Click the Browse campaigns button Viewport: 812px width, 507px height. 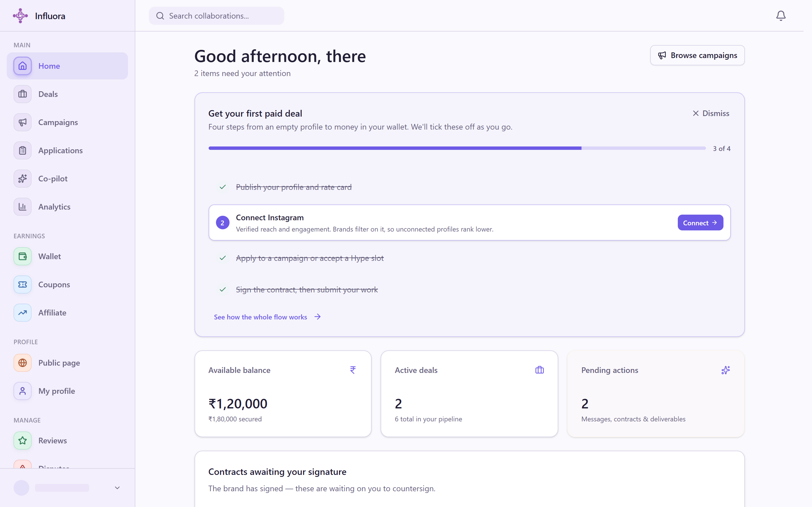click(697, 55)
